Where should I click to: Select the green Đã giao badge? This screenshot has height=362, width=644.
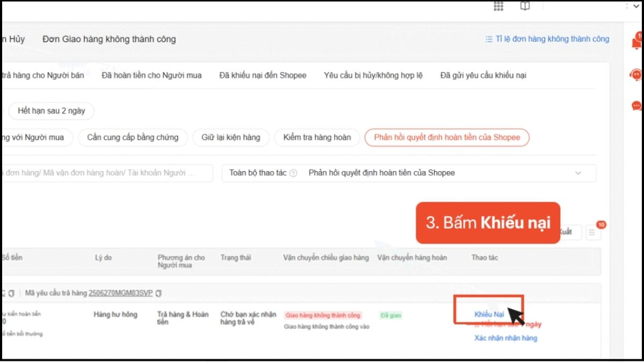(391, 315)
